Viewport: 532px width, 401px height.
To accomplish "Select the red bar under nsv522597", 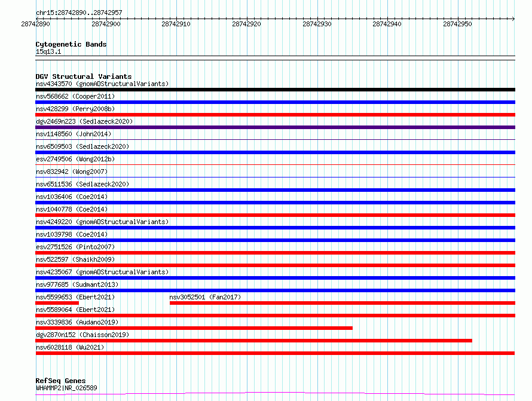I will (275, 265).
